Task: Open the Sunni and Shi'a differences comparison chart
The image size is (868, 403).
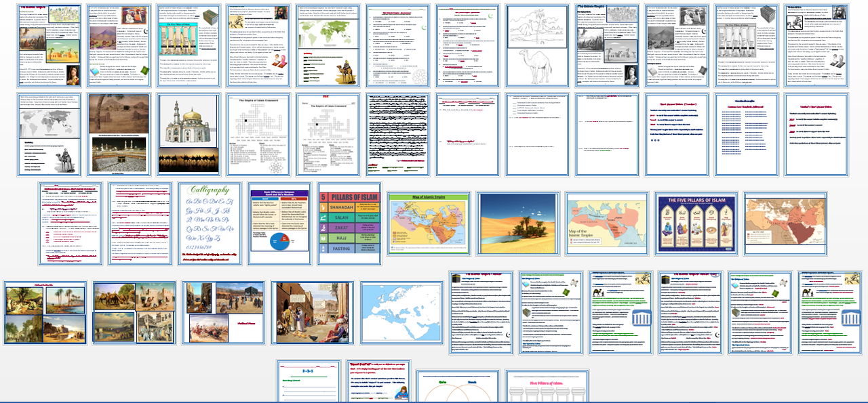Action: point(281,222)
